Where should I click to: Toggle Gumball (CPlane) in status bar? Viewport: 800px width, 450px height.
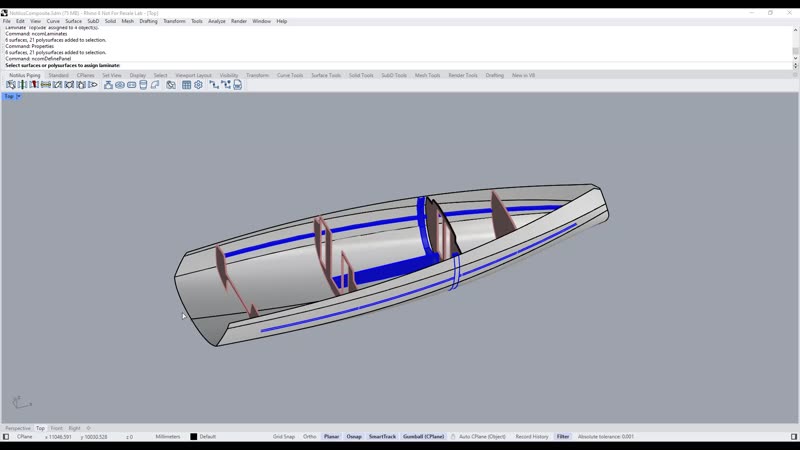(423, 437)
